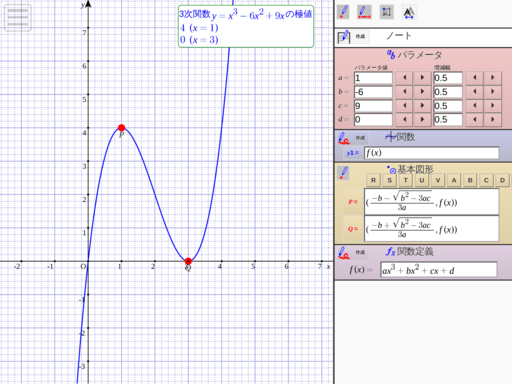Click the パラメータ panel header
Viewport: 512px width, 384px height.
click(415, 55)
